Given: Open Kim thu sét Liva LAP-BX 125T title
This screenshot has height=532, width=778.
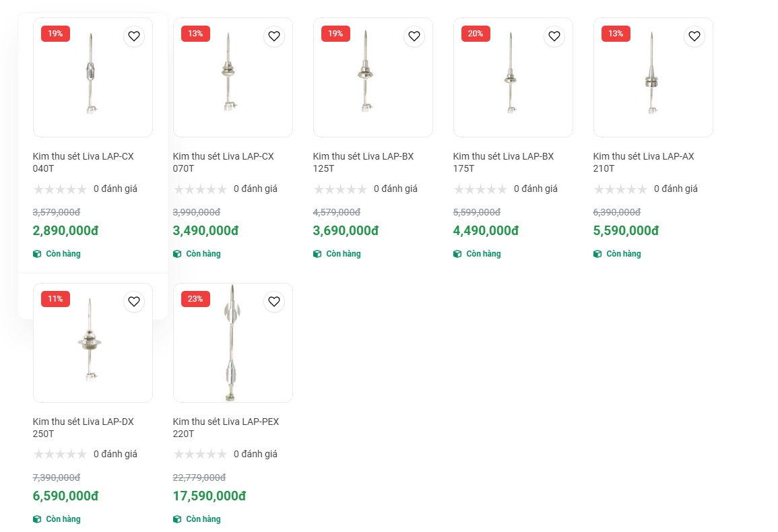Looking at the screenshot, I should [x=364, y=162].
